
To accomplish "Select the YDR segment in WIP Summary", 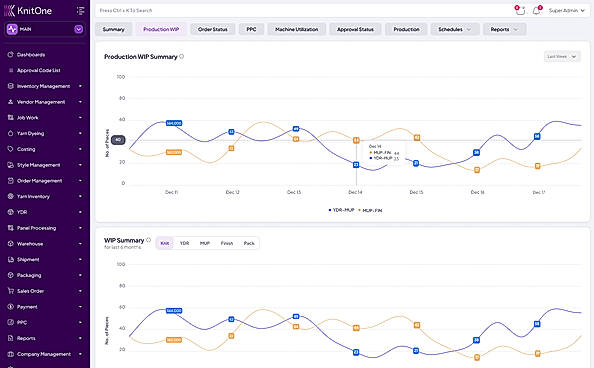I will click(184, 243).
